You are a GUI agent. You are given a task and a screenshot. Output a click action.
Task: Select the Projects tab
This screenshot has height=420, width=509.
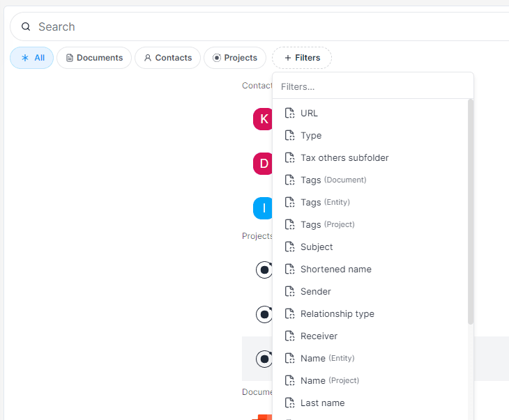click(235, 58)
